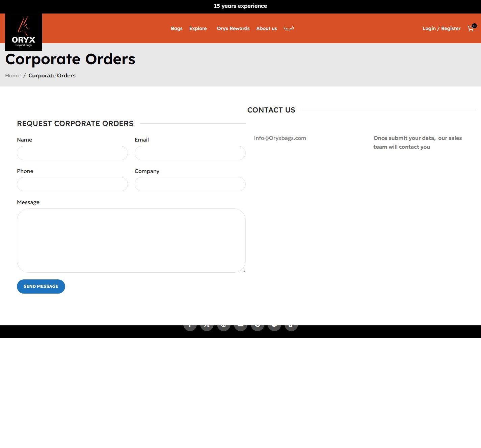Focus the Phone input field
Screen dimensions: 481x448
point(72,184)
